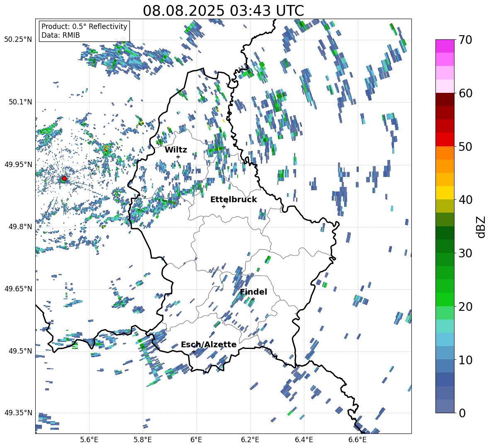Viewport: 491px width, 448px height.
Task: Pick the slate blue swatch at 0 dBZ
Action: click(x=445, y=406)
